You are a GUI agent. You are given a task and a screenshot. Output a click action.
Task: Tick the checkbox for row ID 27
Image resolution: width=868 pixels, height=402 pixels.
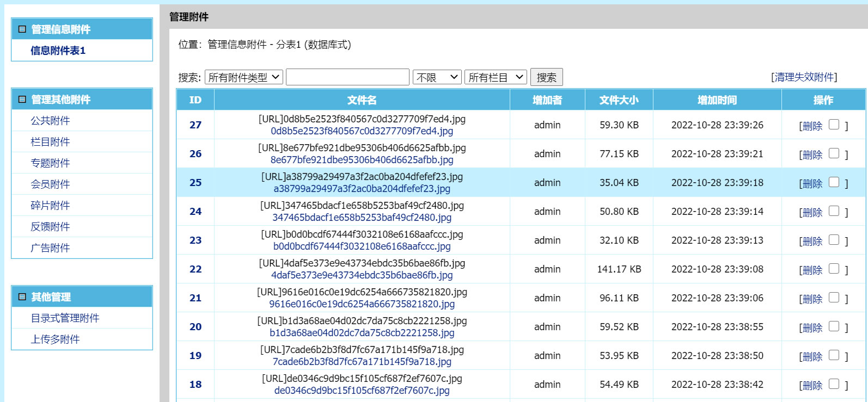click(x=834, y=125)
